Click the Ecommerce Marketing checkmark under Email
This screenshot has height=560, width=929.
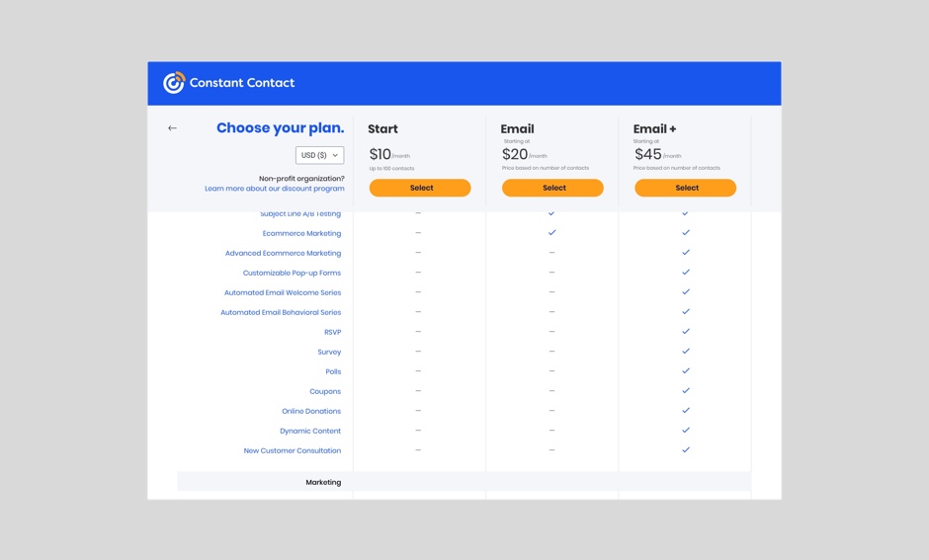pyautogui.click(x=552, y=233)
